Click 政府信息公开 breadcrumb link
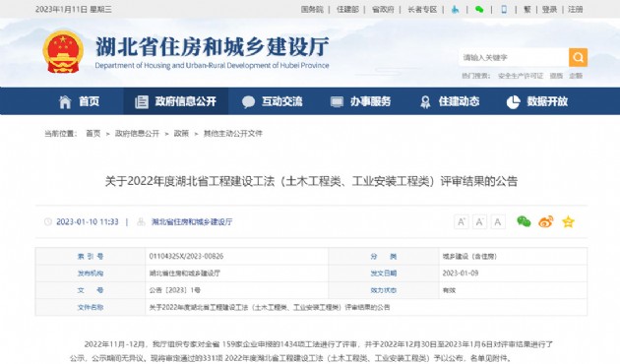The image size is (620, 364). coord(137,134)
